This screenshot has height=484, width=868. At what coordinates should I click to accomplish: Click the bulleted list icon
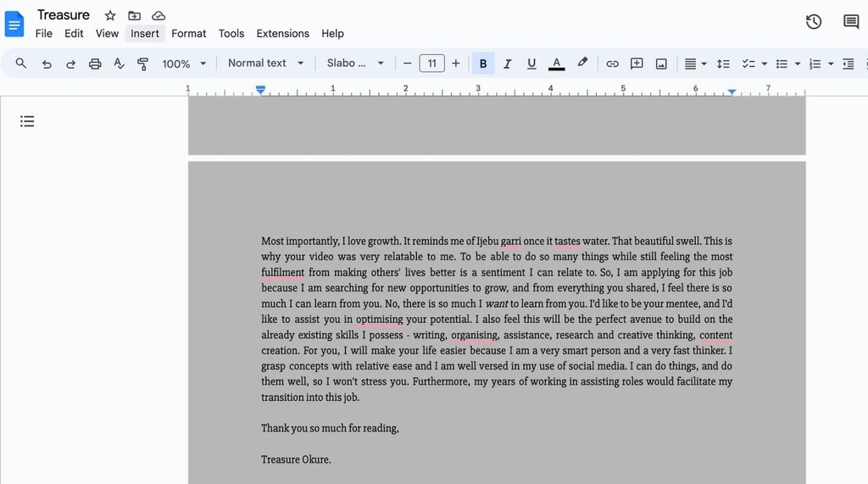coord(782,64)
